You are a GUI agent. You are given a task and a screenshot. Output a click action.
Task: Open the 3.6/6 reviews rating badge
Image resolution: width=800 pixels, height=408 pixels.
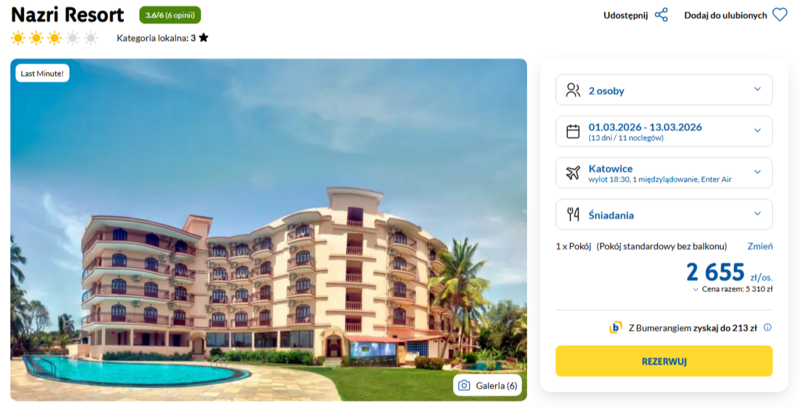pos(170,15)
